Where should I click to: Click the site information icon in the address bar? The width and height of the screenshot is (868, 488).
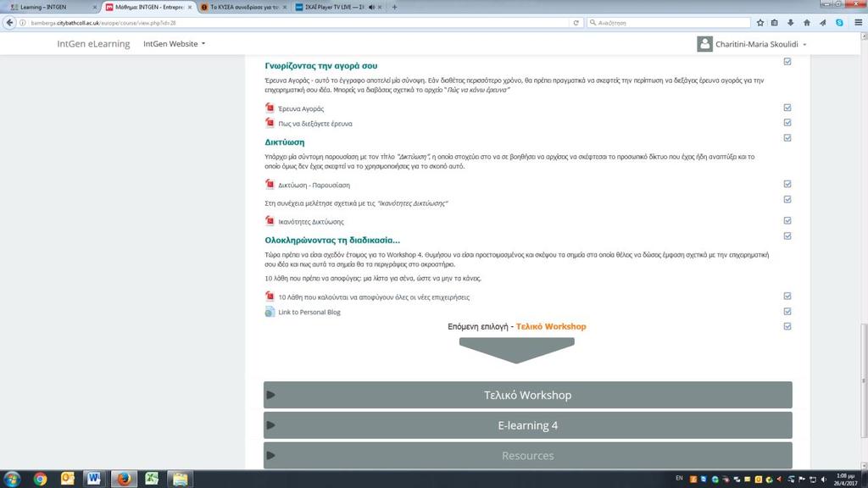pyautogui.click(x=23, y=23)
